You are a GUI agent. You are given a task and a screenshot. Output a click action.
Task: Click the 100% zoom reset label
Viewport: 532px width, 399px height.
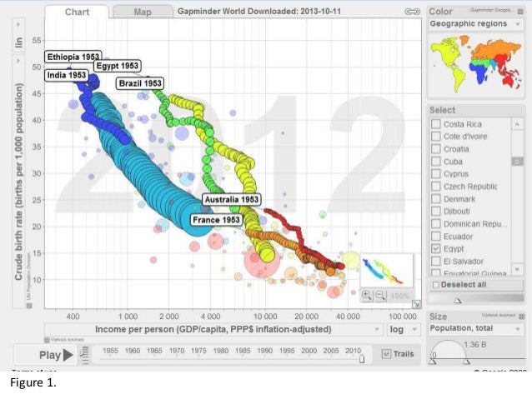pyautogui.click(x=399, y=296)
